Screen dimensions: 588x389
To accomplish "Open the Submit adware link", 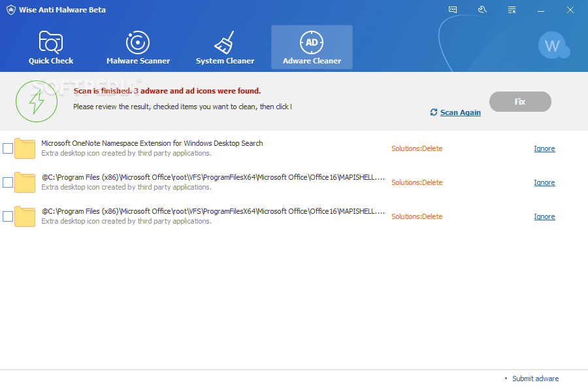I will pos(535,379).
